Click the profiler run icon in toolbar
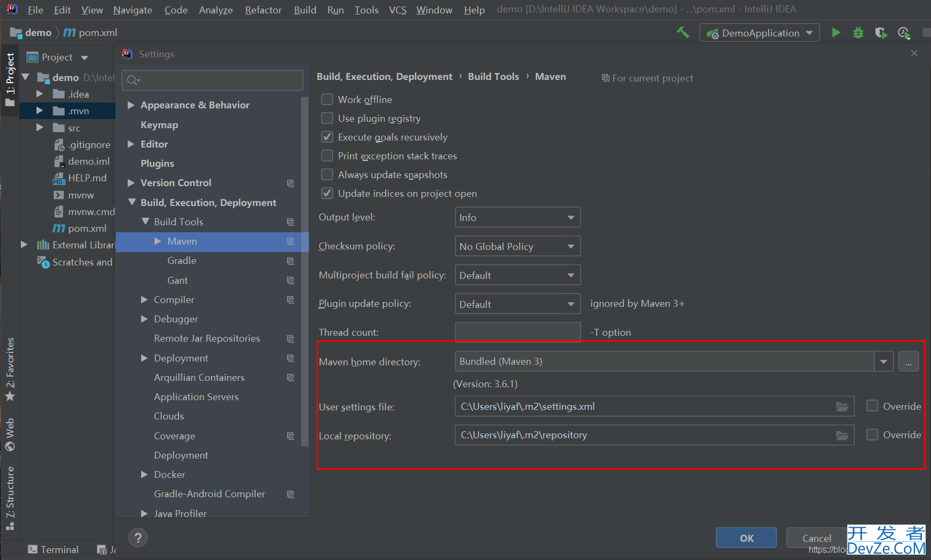931x560 pixels. [904, 33]
